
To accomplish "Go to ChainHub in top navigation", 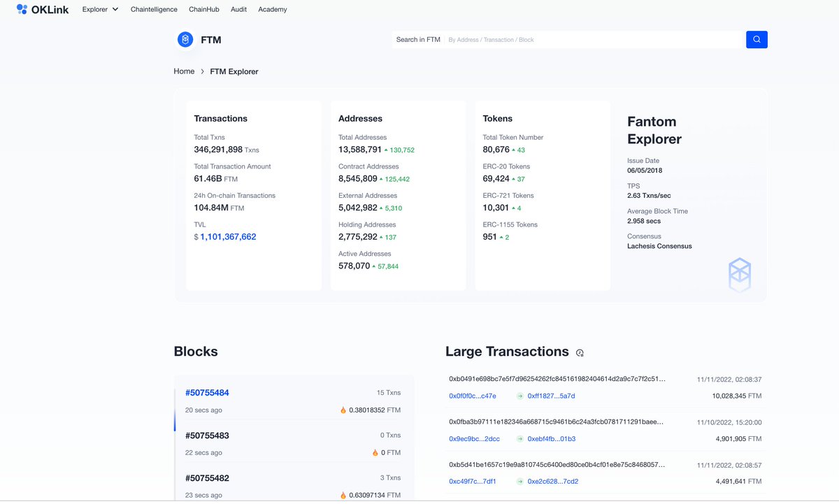I will click(204, 9).
